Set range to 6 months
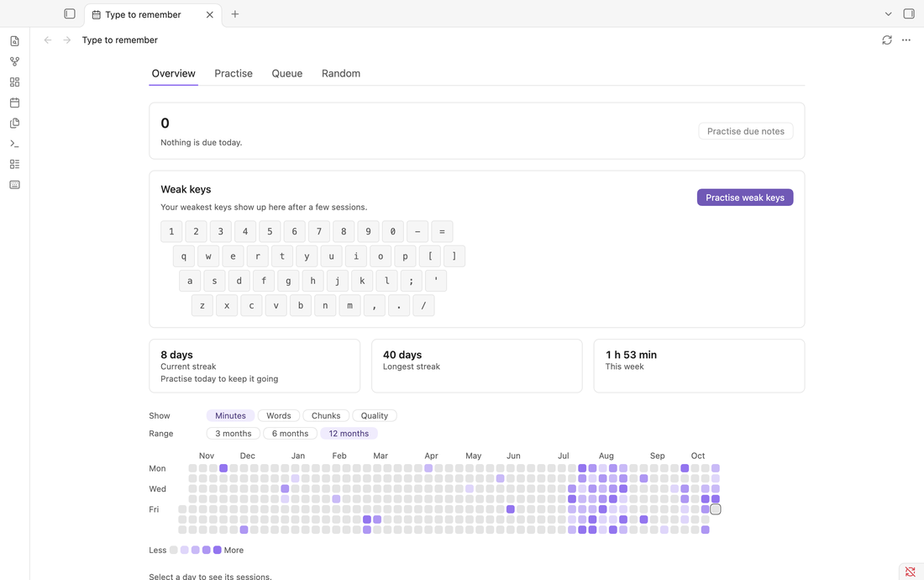Screen dimensions: 924x580 290,433
